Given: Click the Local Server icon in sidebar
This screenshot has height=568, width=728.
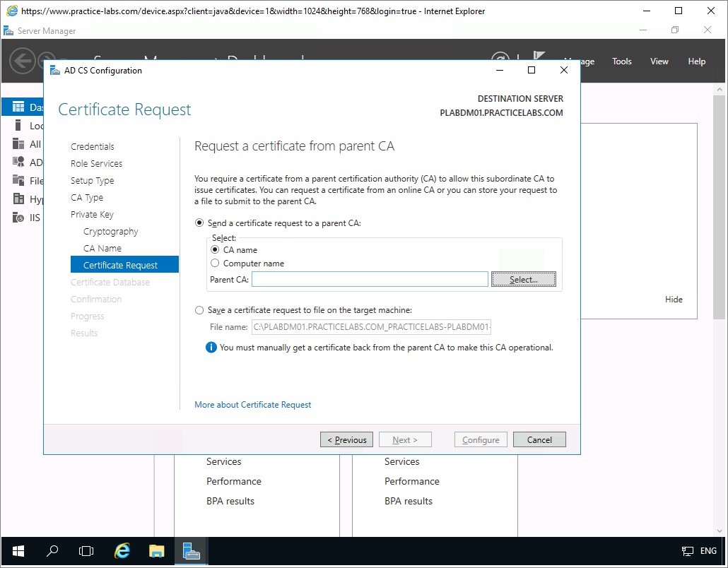Looking at the screenshot, I should coord(18,125).
